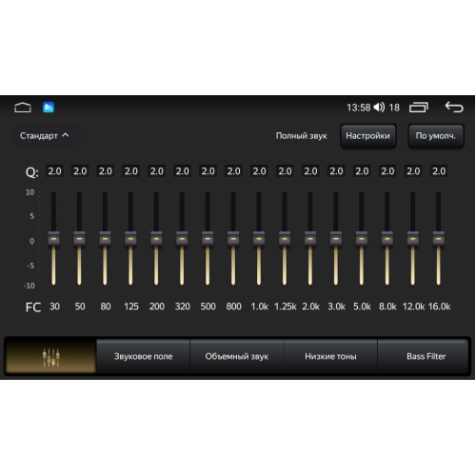Click the Q value above the 30 band
476x476 pixels.
coord(54,171)
